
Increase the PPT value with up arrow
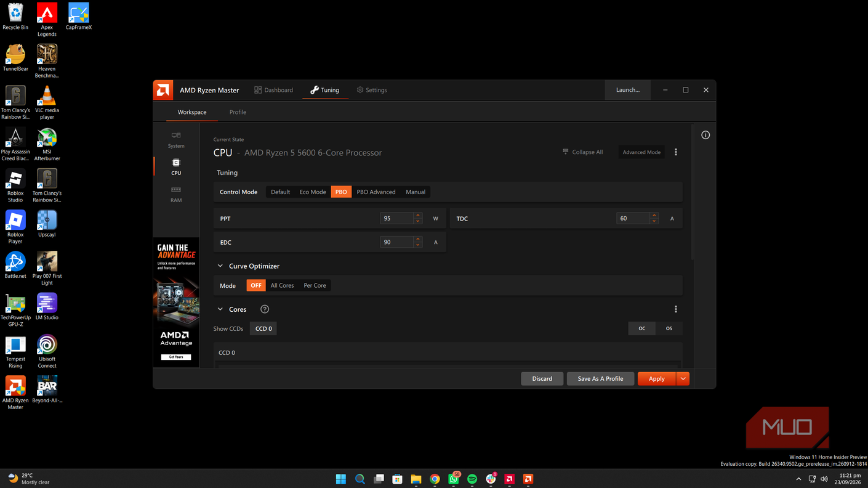(x=418, y=216)
